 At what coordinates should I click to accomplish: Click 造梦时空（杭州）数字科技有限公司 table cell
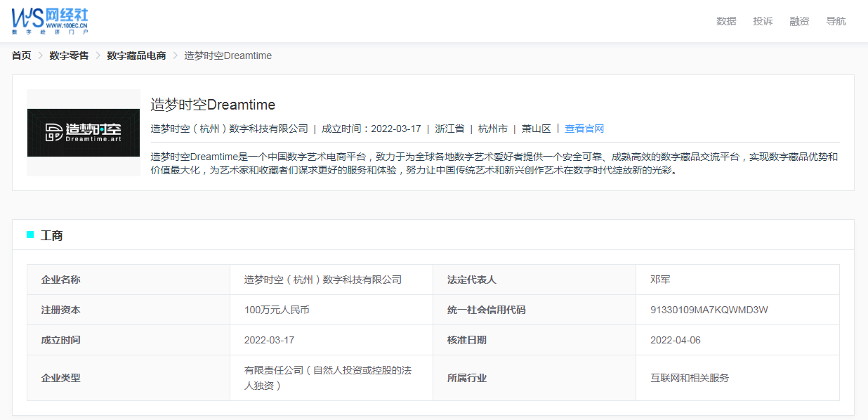(331, 280)
